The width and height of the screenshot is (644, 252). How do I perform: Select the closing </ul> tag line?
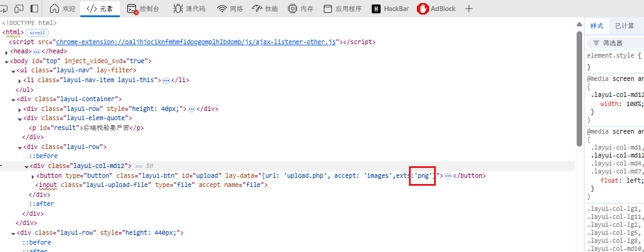pyautogui.click(x=24, y=90)
